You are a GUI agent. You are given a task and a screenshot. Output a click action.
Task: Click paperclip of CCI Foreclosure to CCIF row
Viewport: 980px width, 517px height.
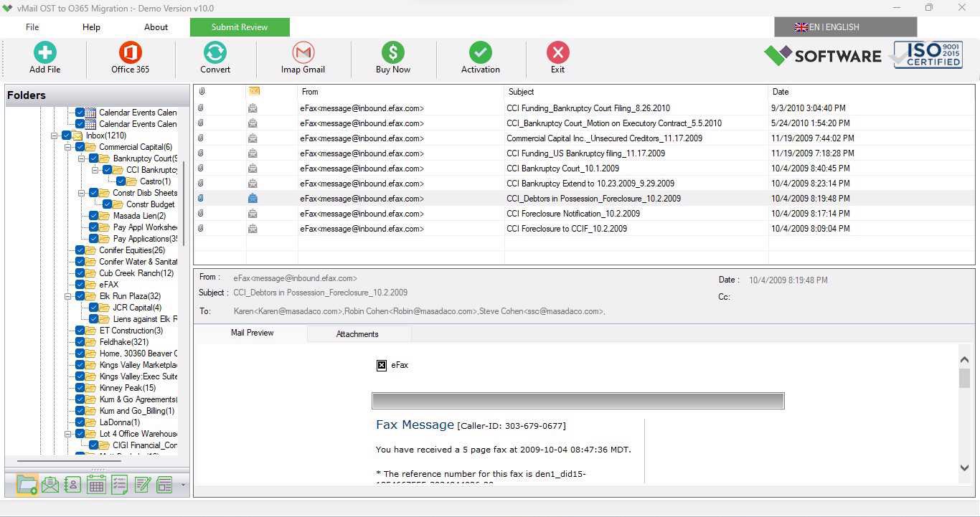coord(201,229)
